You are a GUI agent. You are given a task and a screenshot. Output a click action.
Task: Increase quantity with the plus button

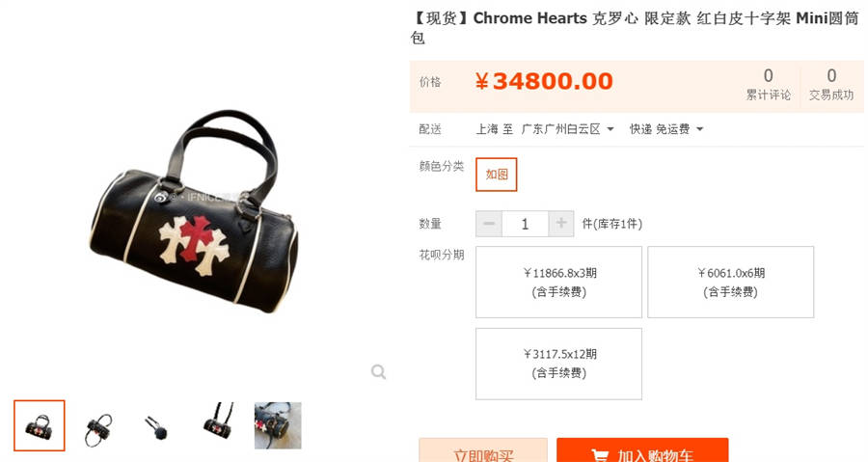560,224
